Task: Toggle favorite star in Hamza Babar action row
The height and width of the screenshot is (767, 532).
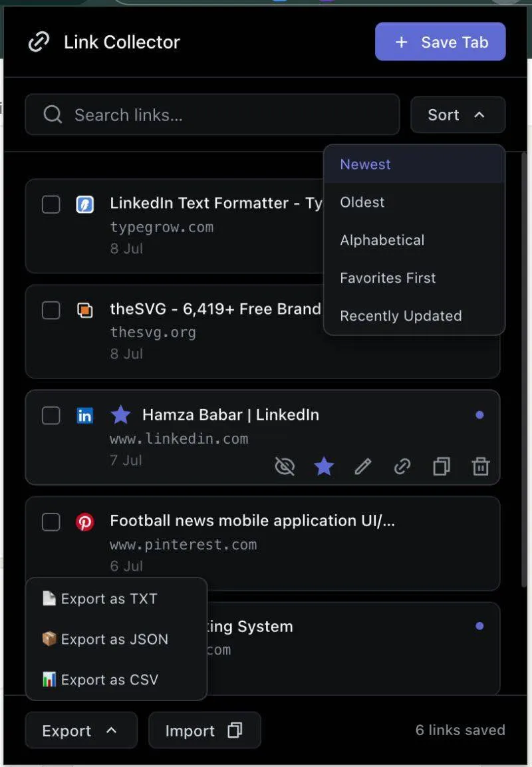Action: (x=324, y=466)
